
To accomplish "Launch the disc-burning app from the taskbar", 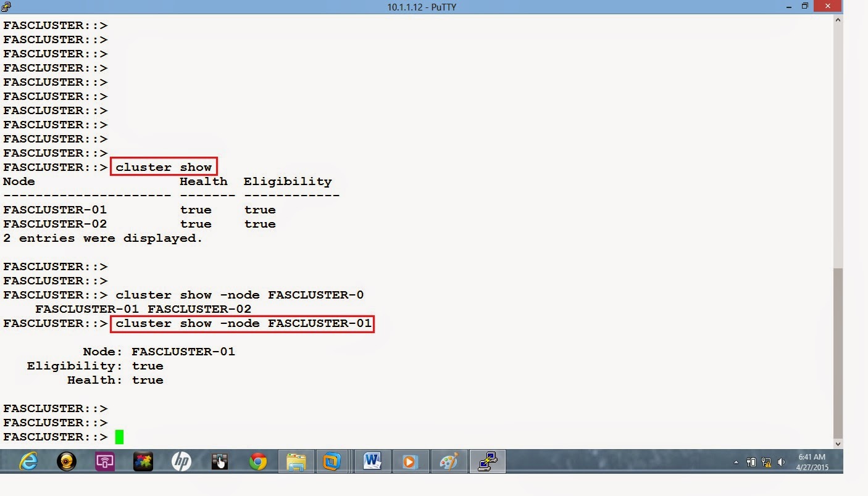I will click(66, 461).
